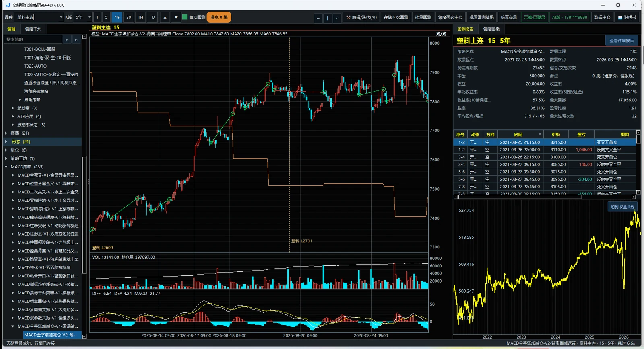This screenshot has width=644, height=349.
Task: Click the trade table scroll-right arrow
Action: pos(633,197)
